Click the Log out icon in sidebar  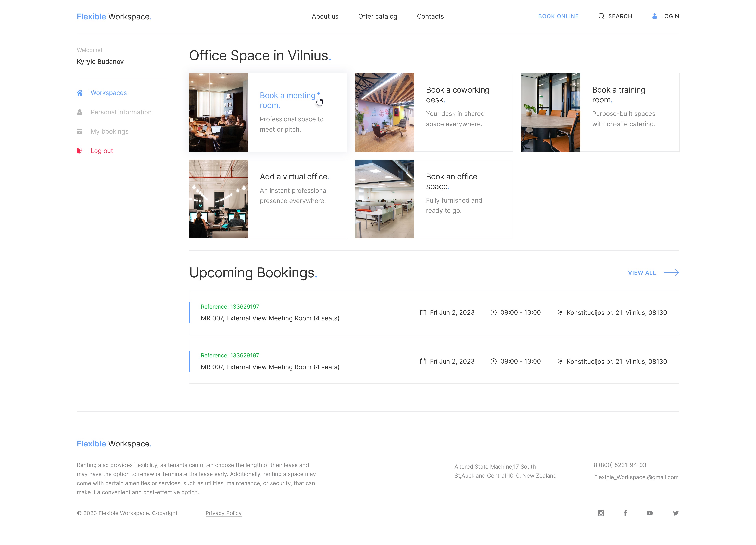click(80, 150)
